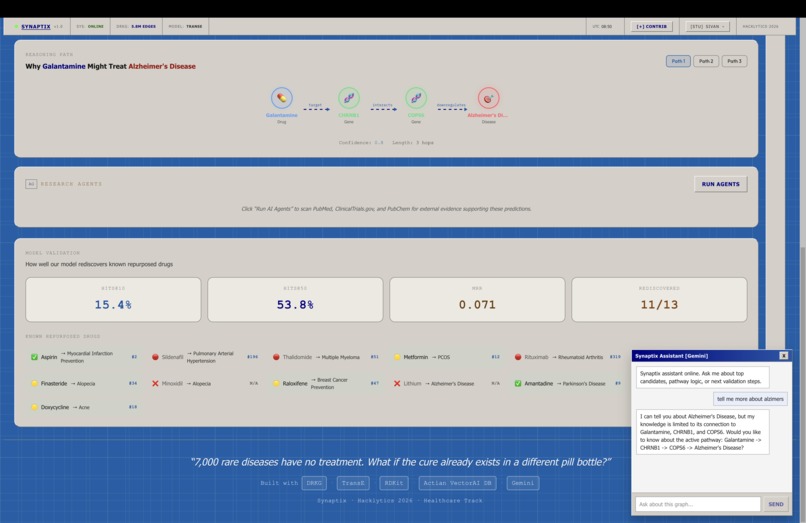Image resolution: width=806 pixels, height=523 pixels.
Task: Select the COPS6 gene node icon
Action: coord(416,98)
